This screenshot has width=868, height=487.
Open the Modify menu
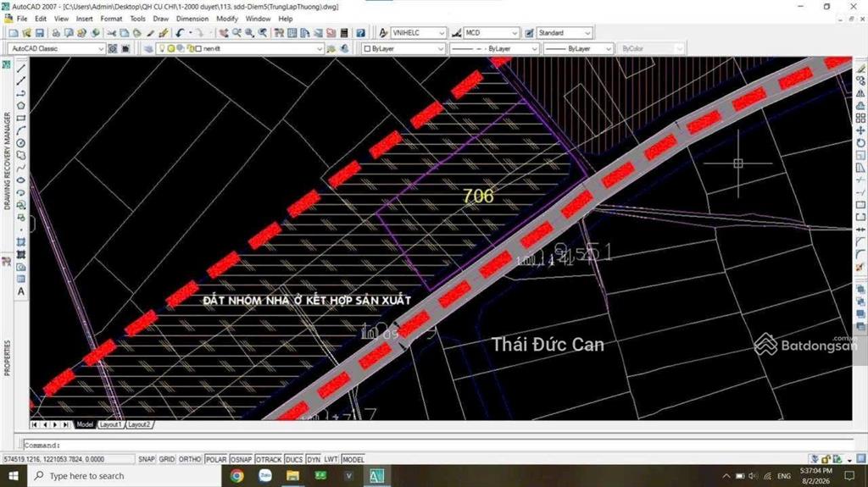coord(227,19)
